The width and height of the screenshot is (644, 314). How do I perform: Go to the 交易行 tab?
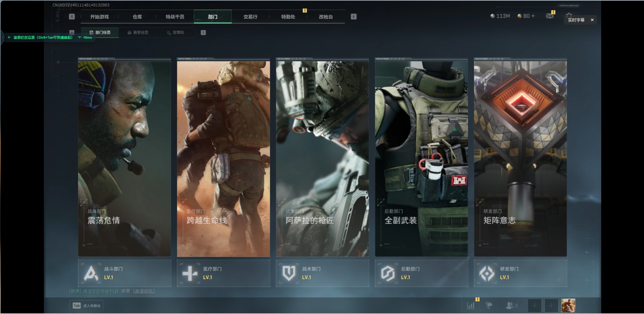[250, 17]
